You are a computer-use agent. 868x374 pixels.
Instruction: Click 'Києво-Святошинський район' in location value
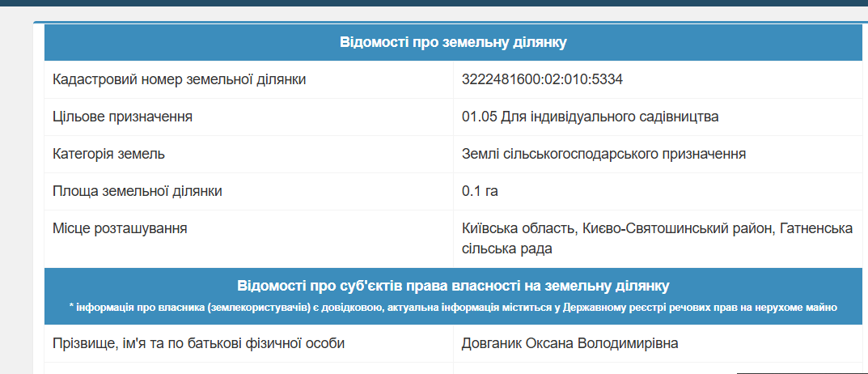tap(678, 229)
